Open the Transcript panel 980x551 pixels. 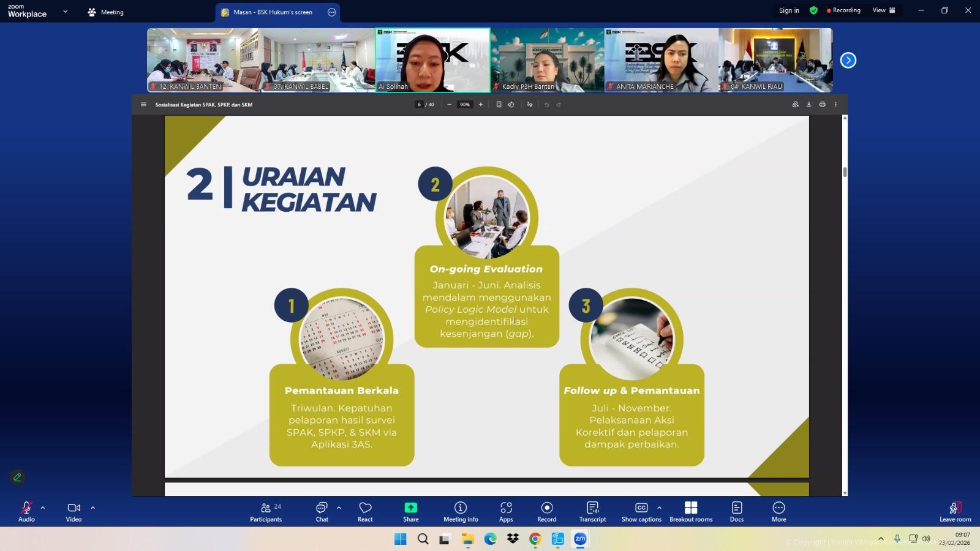592,511
